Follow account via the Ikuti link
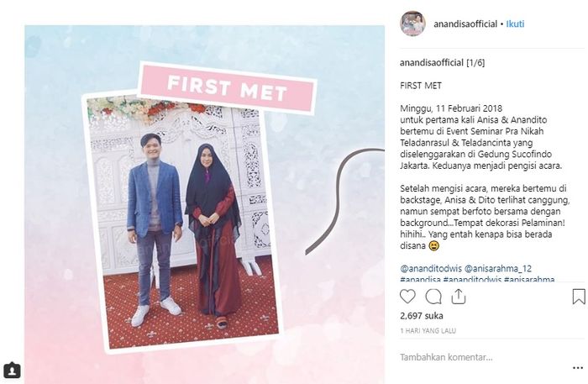 click(x=515, y=24)
